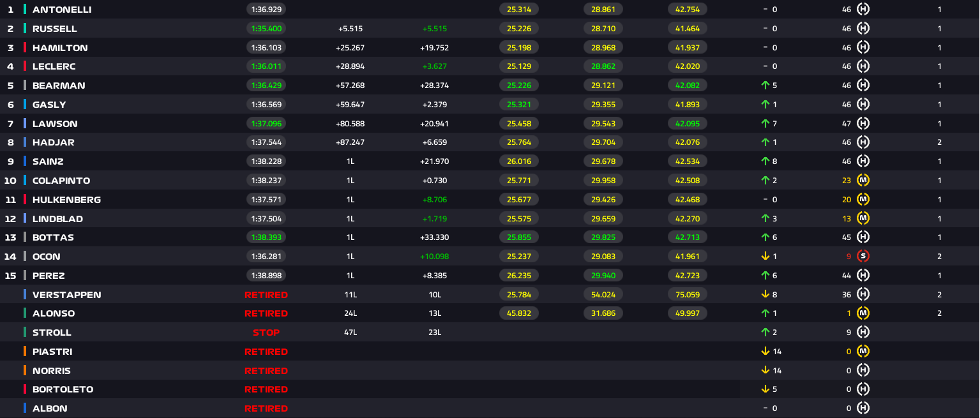Click Norris's yellow positions-lost arrow
The image size is (980, 418).
tap(765, 371)
